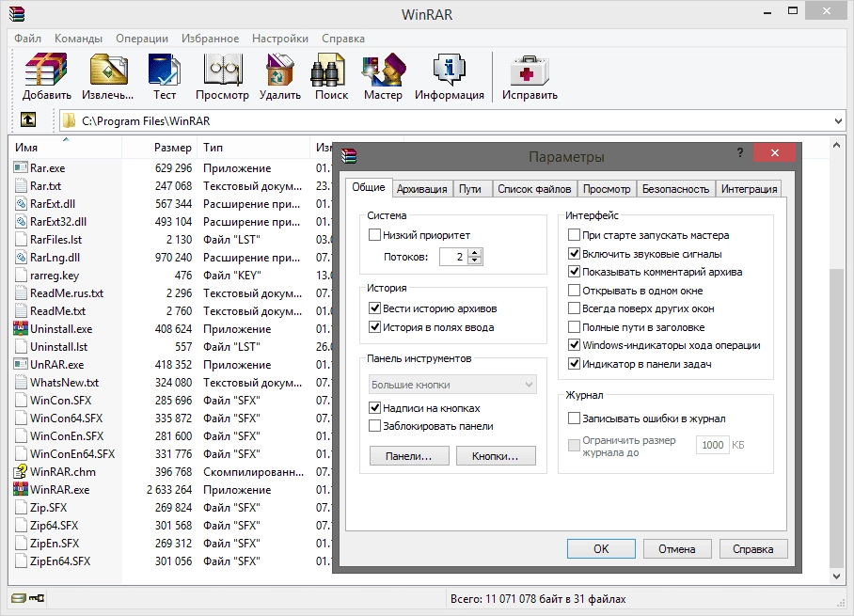854x616 pixels.
Task: Click the Потоков number input field
Action: (x=454, y=257)
